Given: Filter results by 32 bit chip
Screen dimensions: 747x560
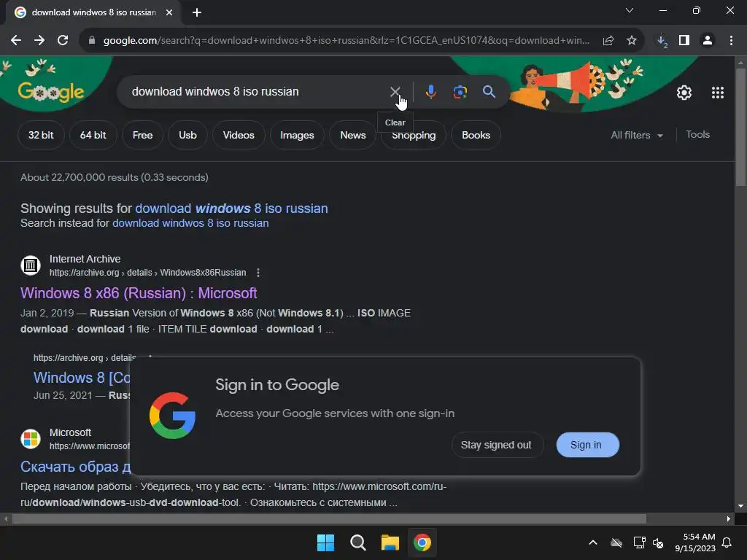Looking at the screenshot, I should click(41, 135).
